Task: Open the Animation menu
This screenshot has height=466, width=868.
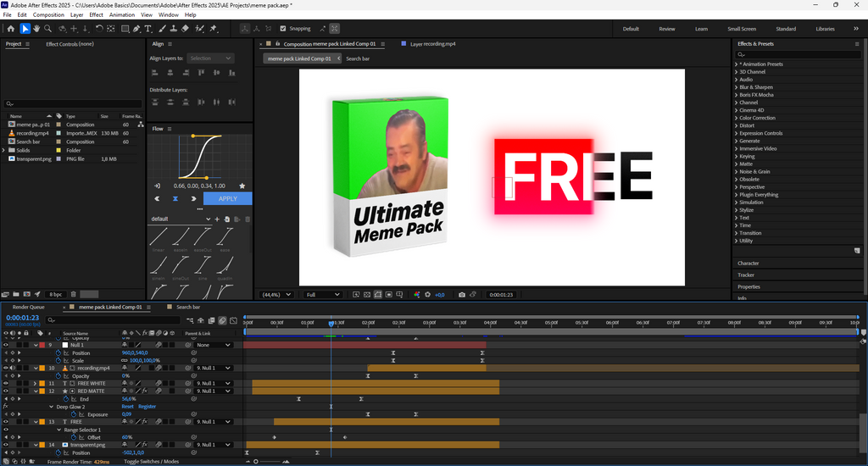Action: (122, 14)
